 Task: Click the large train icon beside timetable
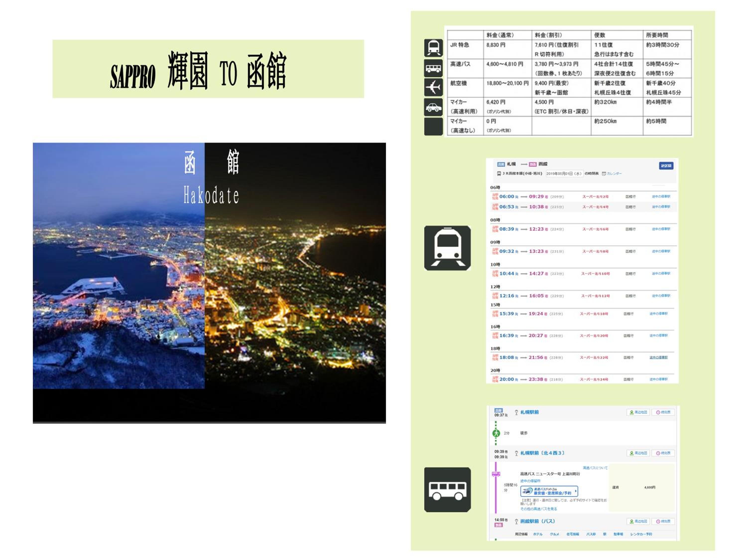point(447,248)
